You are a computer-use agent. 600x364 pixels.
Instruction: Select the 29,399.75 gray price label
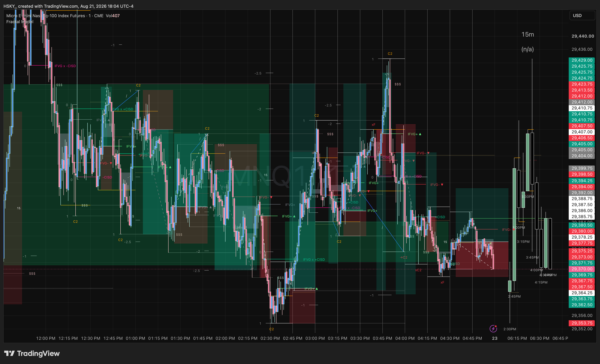(x=582, y=168)
